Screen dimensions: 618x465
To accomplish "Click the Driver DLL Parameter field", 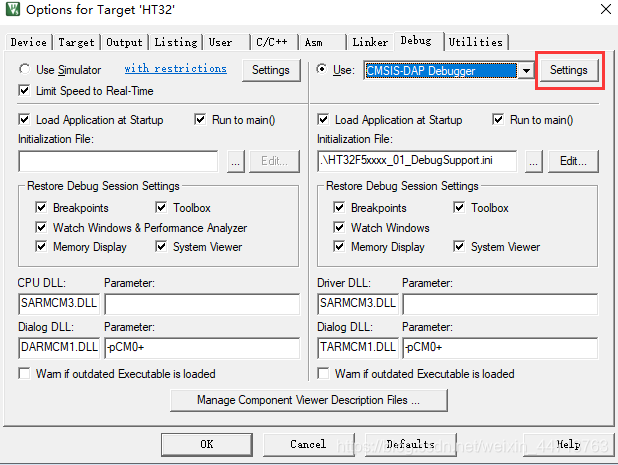I will (x=500, y=304).
